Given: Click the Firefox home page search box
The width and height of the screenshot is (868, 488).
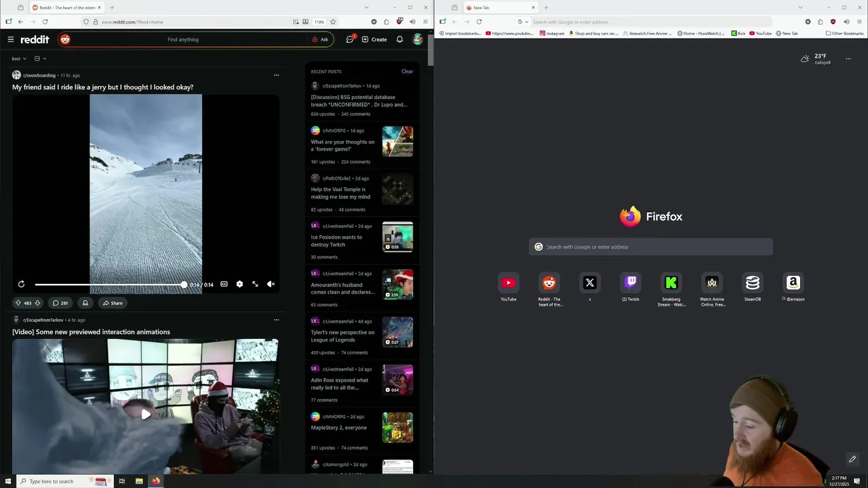Looking at the screenshot, I should 651,247.
